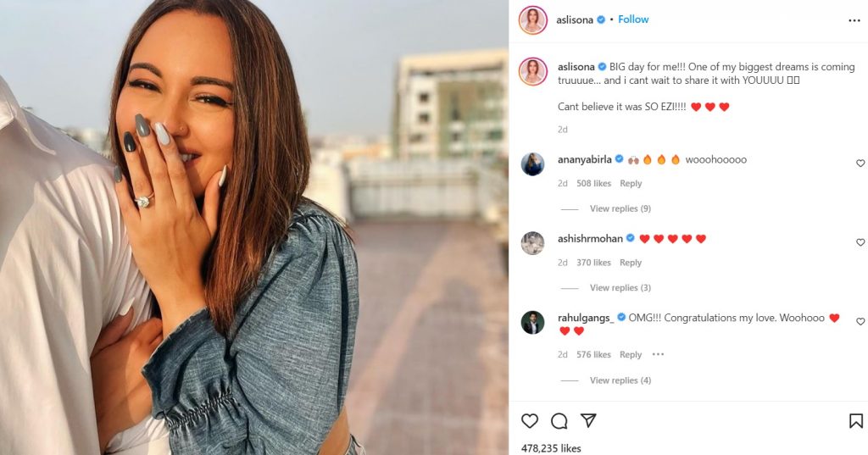Like ashishrmohan's comment heart
Image resolution: width=868 pixels, height=455 pixels.
860,242
